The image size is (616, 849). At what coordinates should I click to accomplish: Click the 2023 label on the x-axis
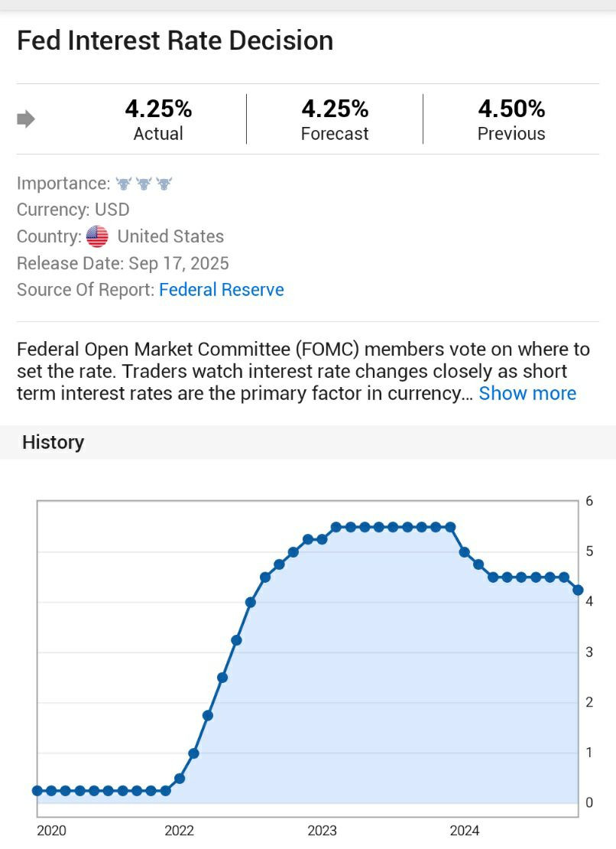pyautogui.click(x=323, y=831)
